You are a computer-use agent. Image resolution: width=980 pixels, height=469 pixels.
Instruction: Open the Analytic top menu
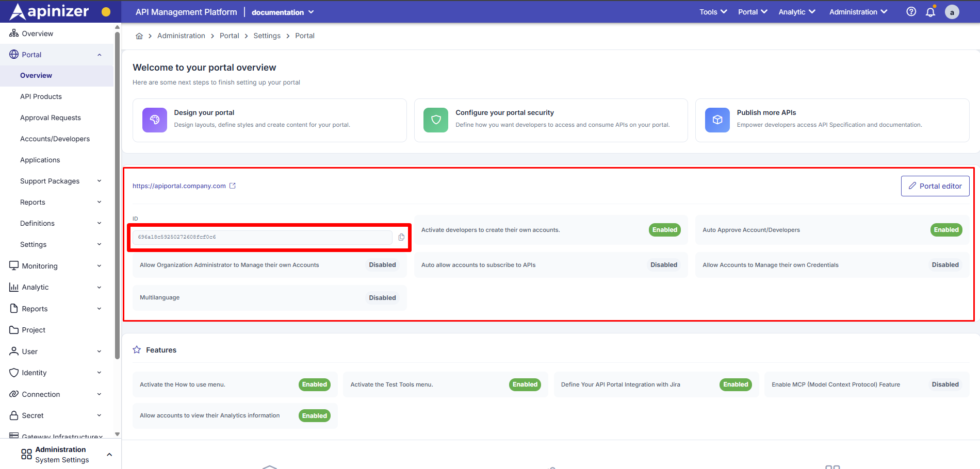click(x=796, y=12)
